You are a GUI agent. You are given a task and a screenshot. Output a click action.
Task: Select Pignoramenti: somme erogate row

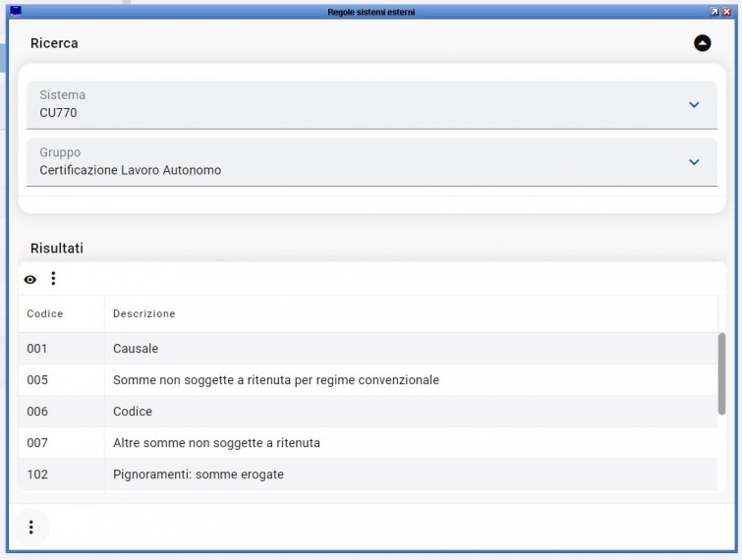(x=368, y=475)
